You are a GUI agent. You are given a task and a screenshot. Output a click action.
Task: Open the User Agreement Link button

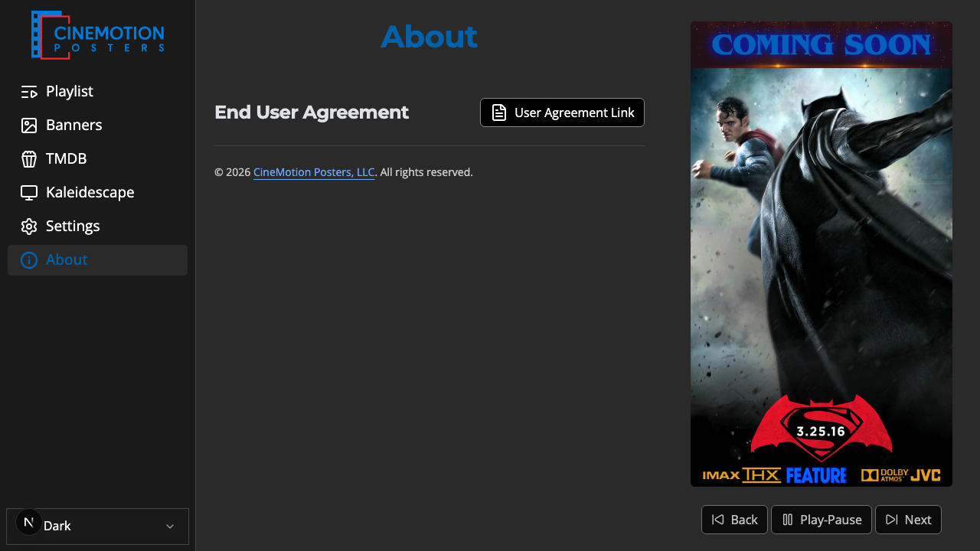[x=562, y=112]
